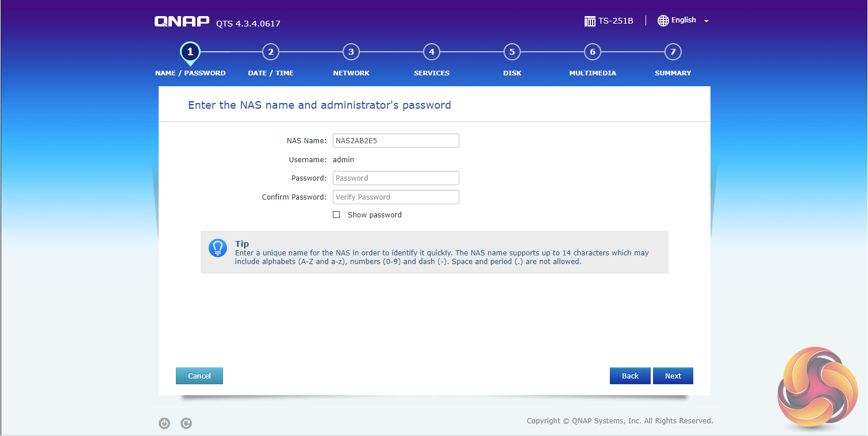Click the Confirm Password: field label
Screen dimensions: 868x436
294,197
